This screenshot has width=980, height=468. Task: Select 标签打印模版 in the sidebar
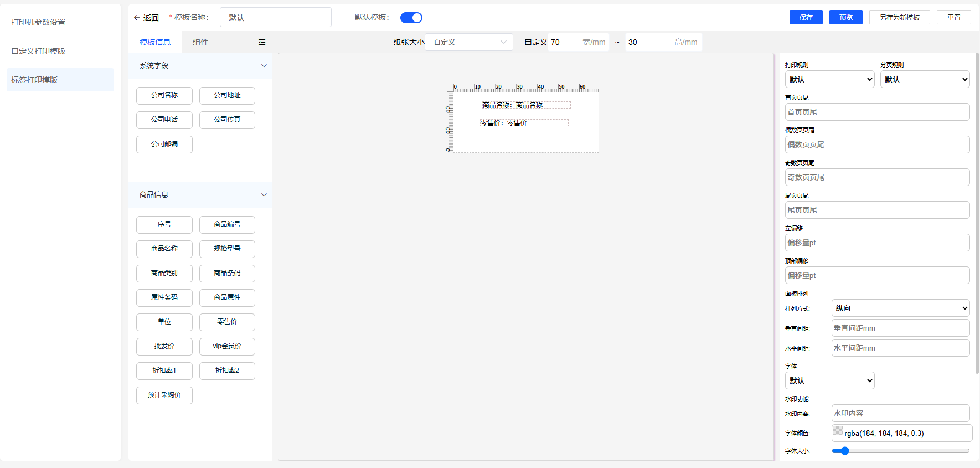(60, 80)
